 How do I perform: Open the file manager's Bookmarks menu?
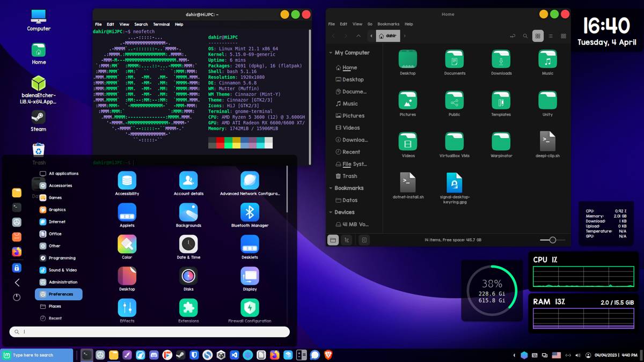(389, 24)
